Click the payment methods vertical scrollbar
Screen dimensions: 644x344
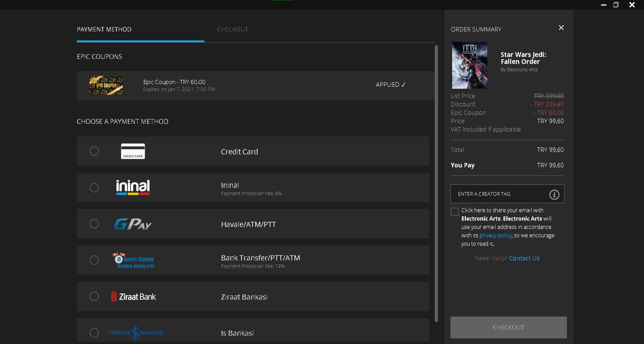[x=436, y=184]
